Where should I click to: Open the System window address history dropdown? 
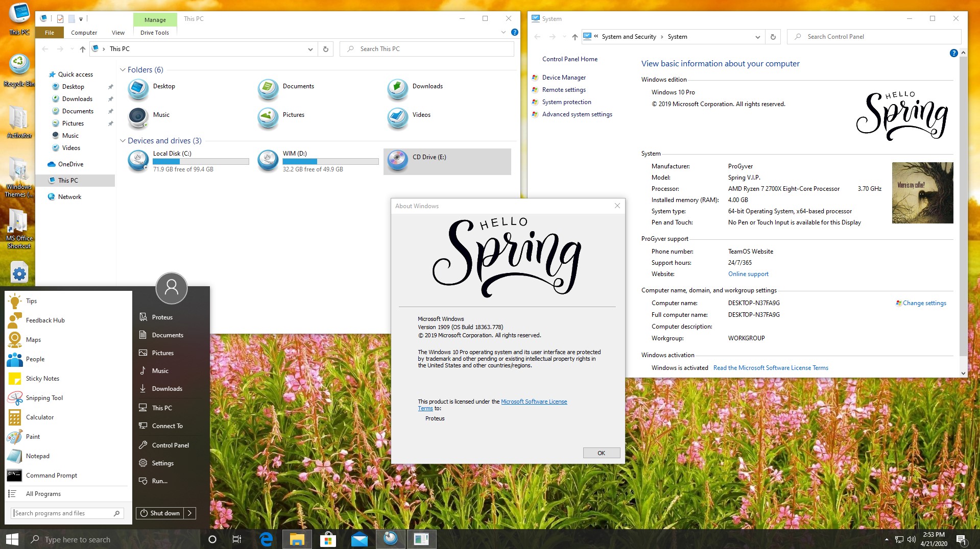pyautogui.click(x=757, y=37)
